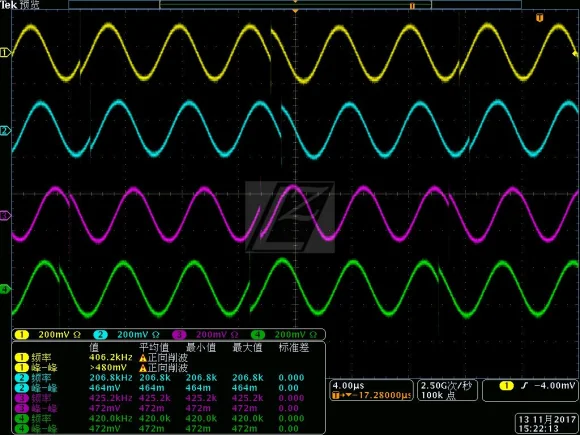The height and width of the screenshot is (435, 580).
Task: Click the rising edge trigger slope icon
Action: click(524, 386)
